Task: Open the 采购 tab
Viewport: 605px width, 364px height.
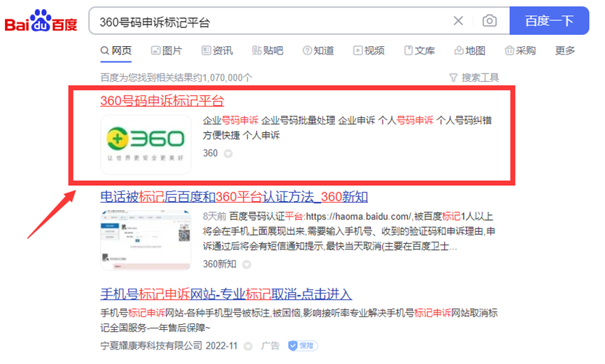Action: click(520, 50)
